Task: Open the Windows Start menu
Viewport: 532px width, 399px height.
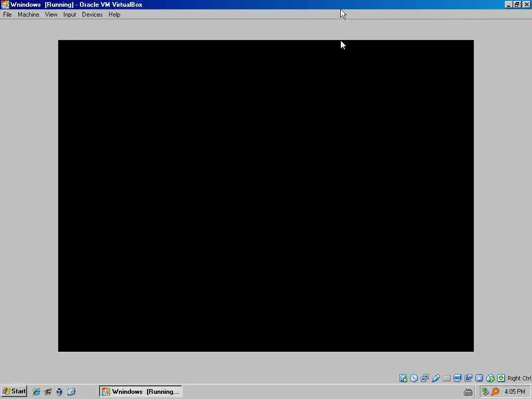Action: [14, 391]
